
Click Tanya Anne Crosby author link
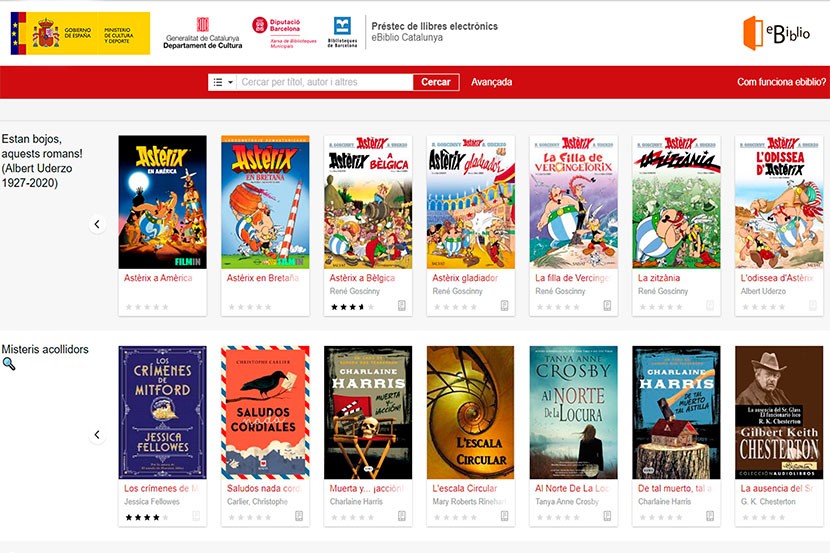(567, 502)
